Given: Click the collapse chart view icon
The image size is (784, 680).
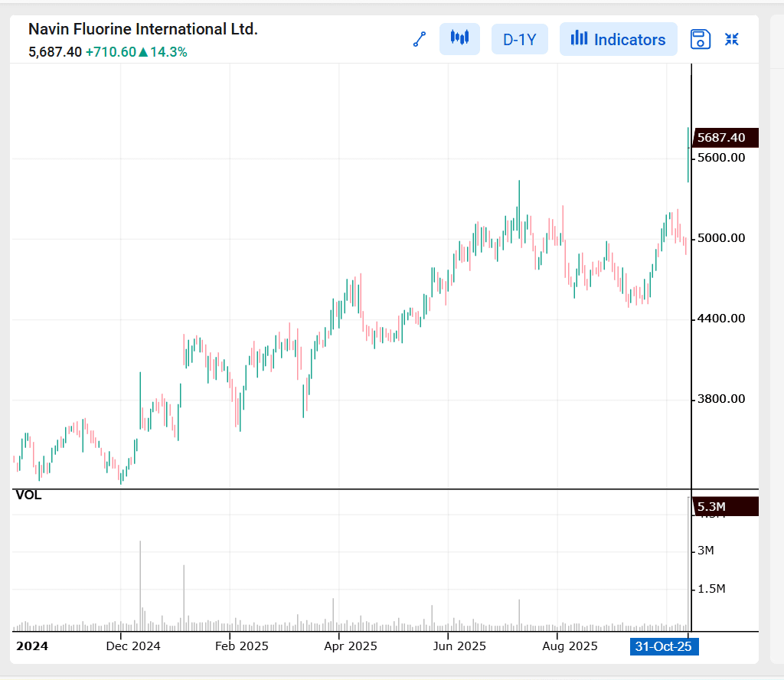Looking at the screenshot, I should click(732, 39).
